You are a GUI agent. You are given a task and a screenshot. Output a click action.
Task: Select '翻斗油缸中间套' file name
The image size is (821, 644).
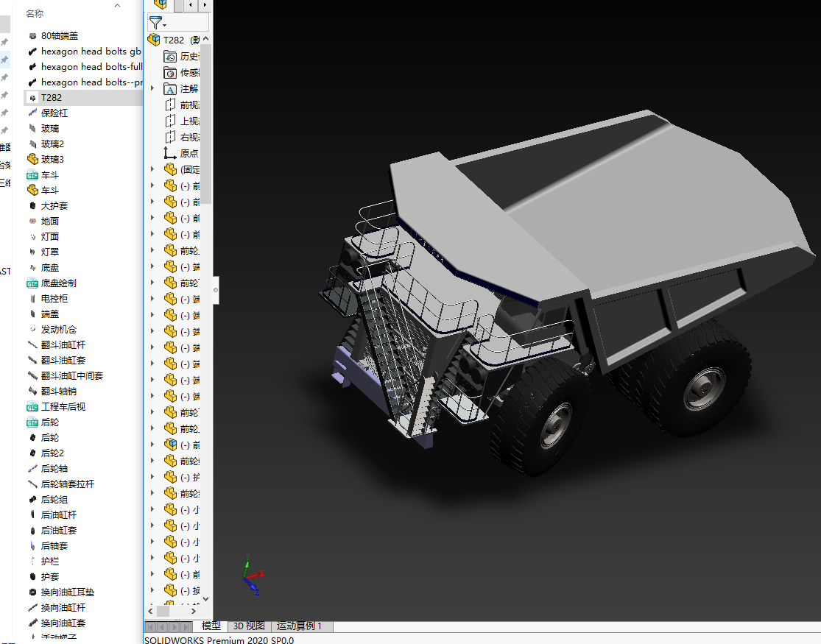pos(72,376)
